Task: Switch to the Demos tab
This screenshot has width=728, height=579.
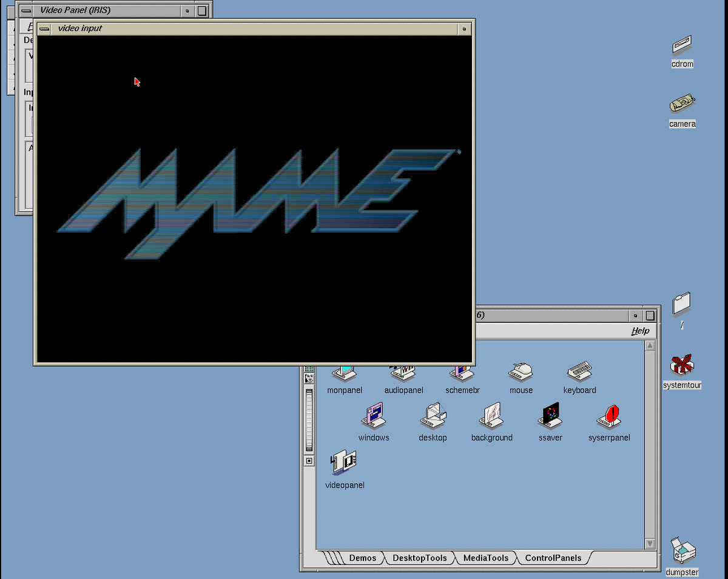Action: (362, 558)
